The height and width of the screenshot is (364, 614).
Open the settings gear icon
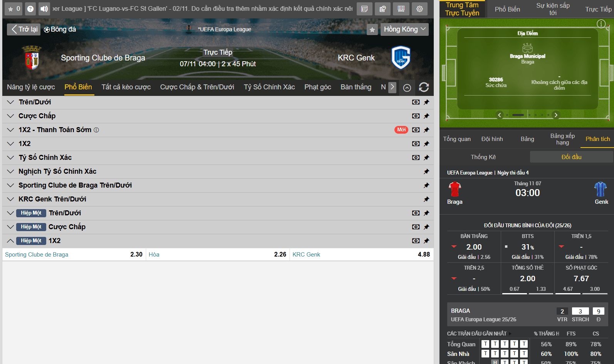click(x=419, y=9)
